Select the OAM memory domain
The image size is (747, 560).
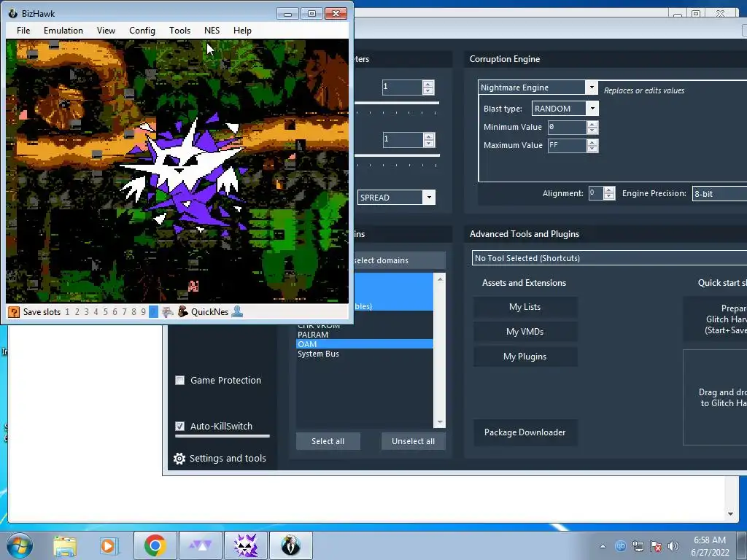[x=365, y=344]
